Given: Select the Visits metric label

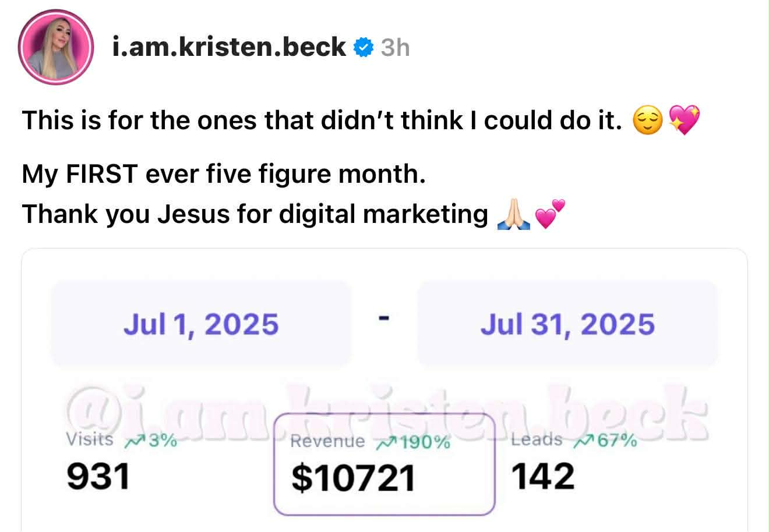Looking at the screenshot, I should [x=90, y=439].
